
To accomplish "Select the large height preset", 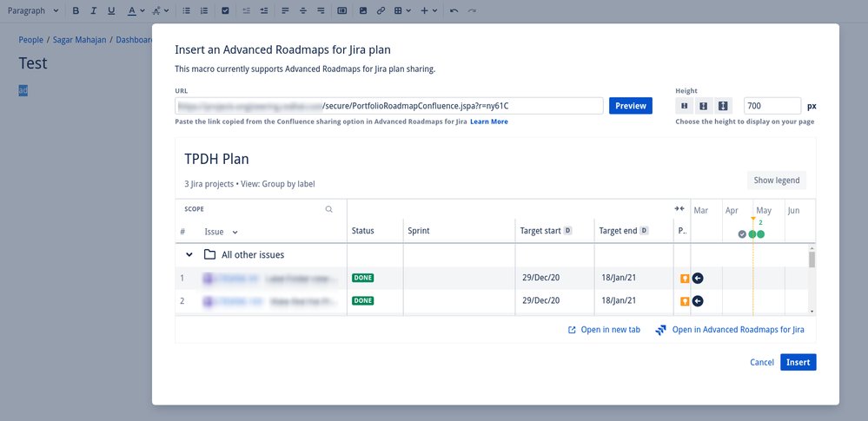I will point(722,106).
